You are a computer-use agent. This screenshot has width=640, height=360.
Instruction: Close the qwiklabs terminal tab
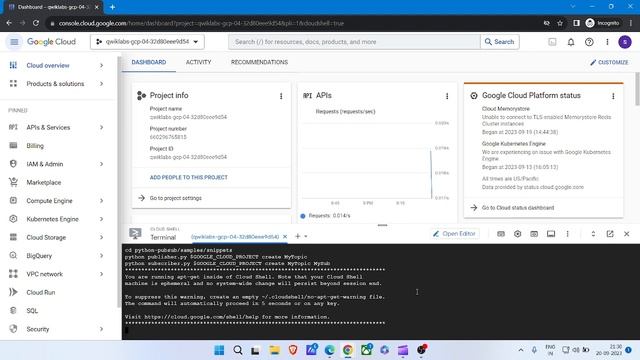(285, 237)
